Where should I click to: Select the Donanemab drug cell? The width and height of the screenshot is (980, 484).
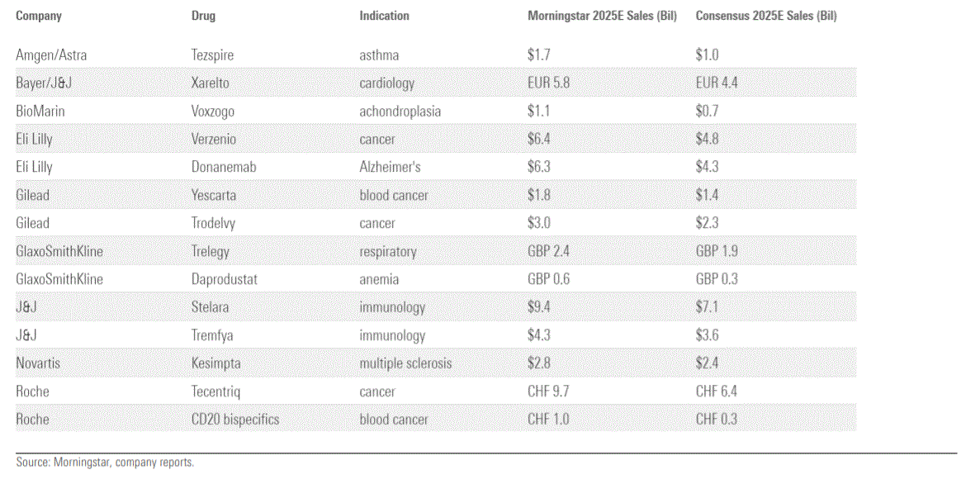[224, 168]
